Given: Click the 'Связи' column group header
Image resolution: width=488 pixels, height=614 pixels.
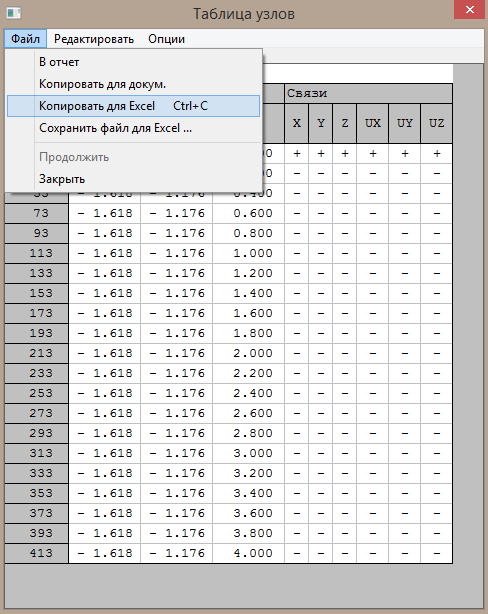Looking at the screenshot, I should 368,93.
